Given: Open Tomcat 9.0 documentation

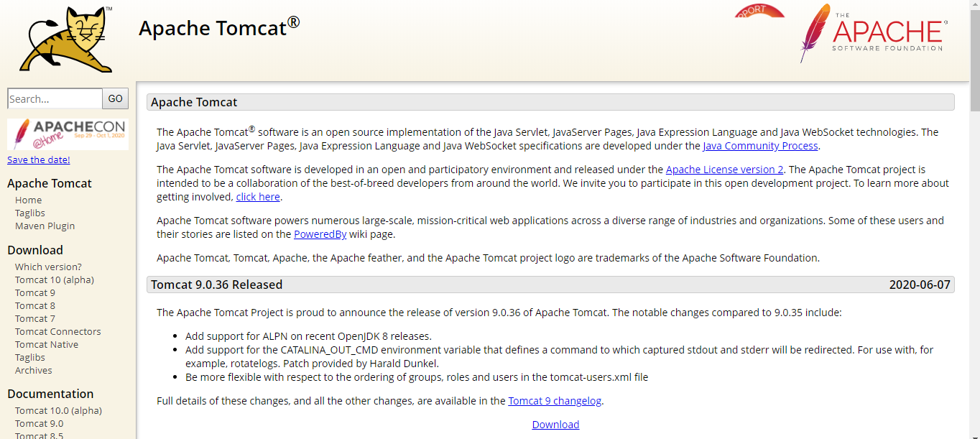Looking at the screenshot, I should 39,423.
